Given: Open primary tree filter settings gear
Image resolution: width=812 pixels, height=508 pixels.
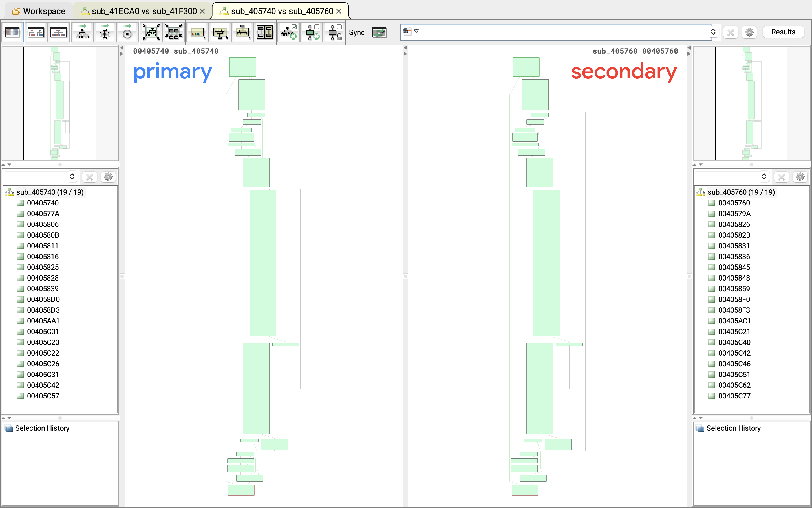Looking at the screenshot, I should 108,177.
